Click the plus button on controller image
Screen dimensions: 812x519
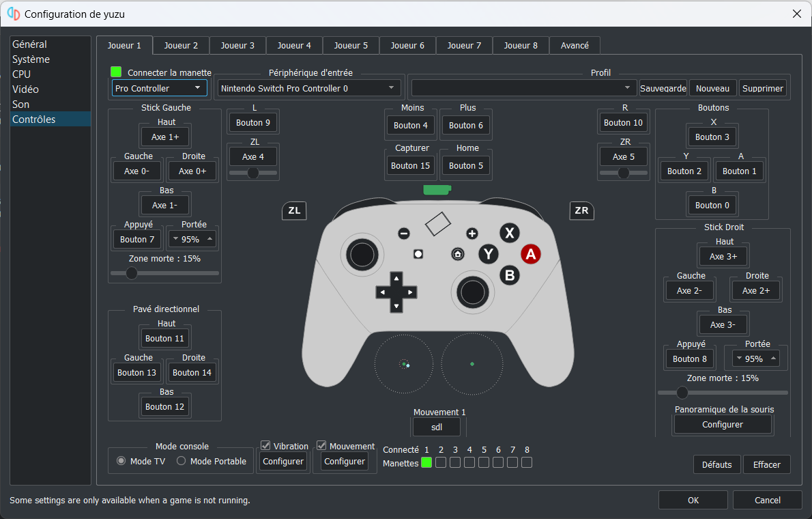[472, 234]
